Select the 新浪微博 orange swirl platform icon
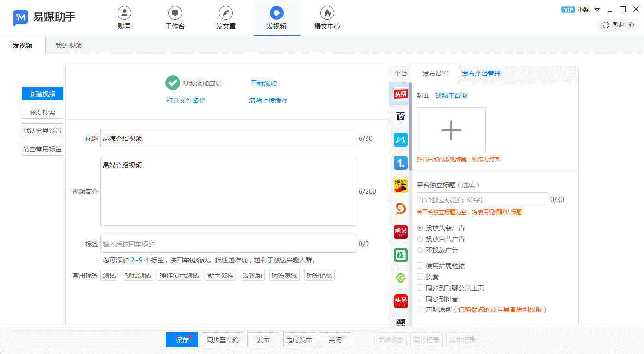The image size is (644, 354). (x=401, y=209)
